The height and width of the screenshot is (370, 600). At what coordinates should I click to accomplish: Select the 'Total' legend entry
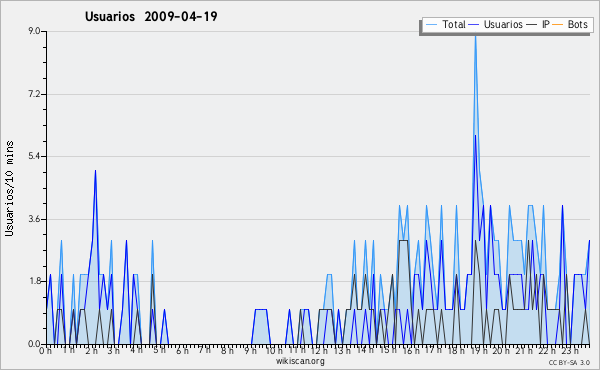[445, 24]
